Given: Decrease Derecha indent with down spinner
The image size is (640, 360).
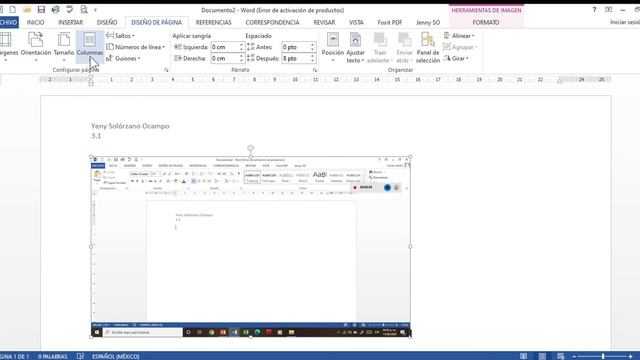Looking at the screenshot, I should pyautogui.click(x=241, y=61).
